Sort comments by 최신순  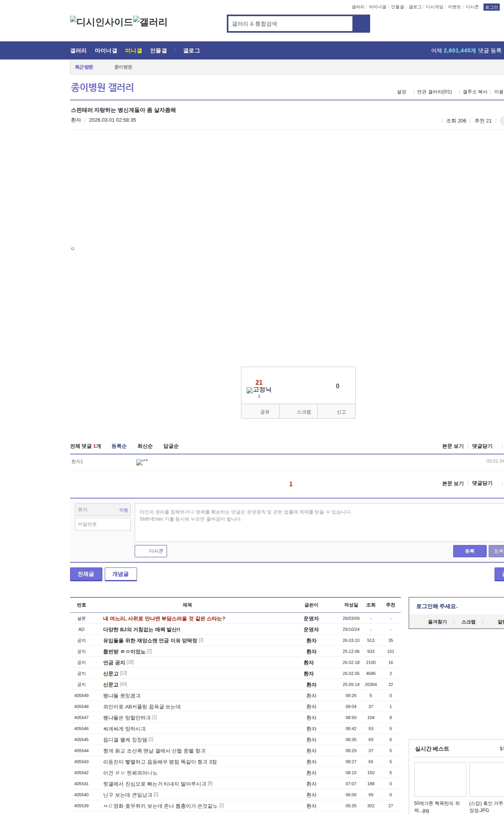coord(145,446)
